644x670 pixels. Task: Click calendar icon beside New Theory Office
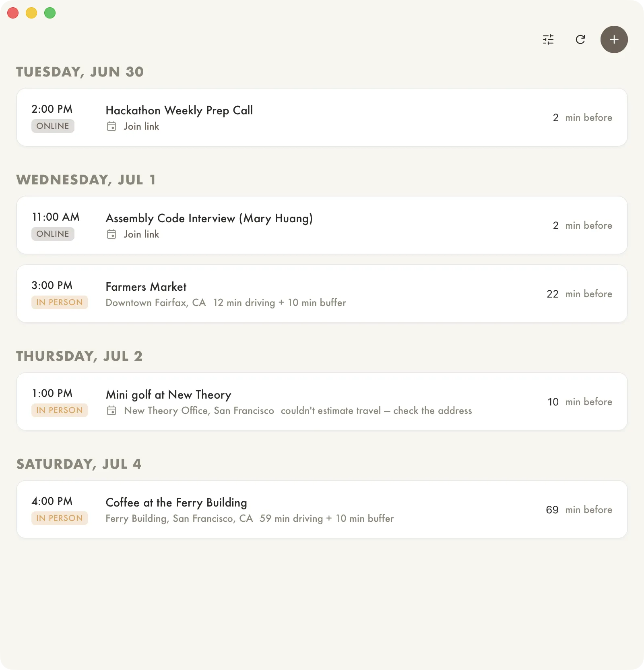[111, 411]
